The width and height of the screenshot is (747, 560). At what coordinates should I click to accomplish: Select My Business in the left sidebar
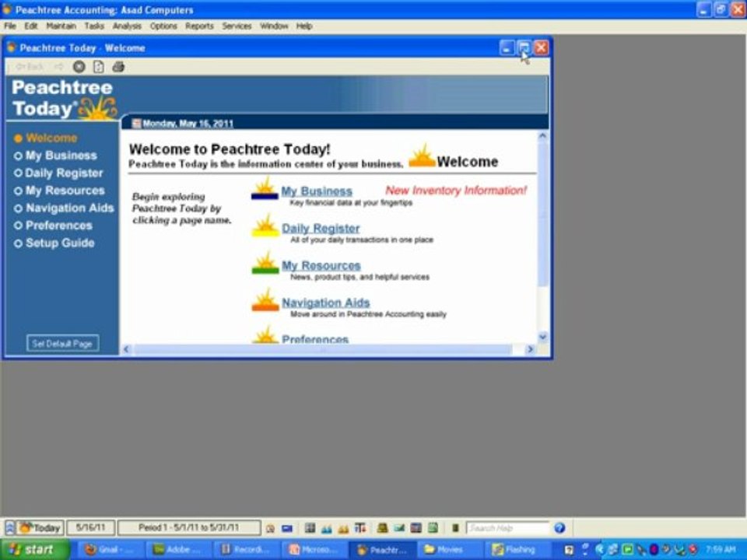(55, 156)
